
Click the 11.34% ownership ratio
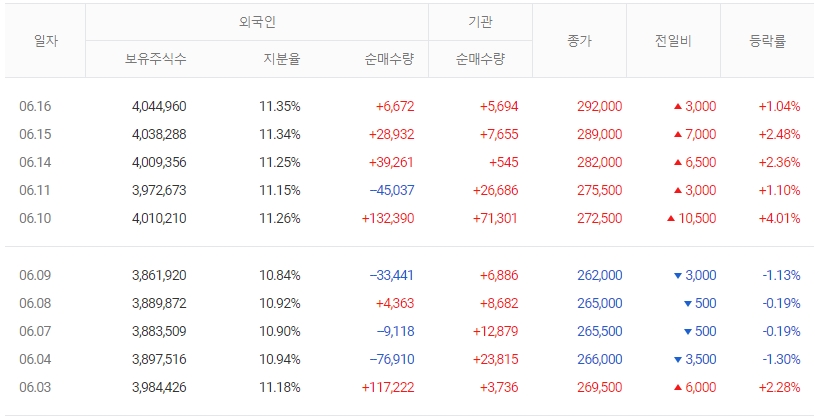tap(280, 135)
